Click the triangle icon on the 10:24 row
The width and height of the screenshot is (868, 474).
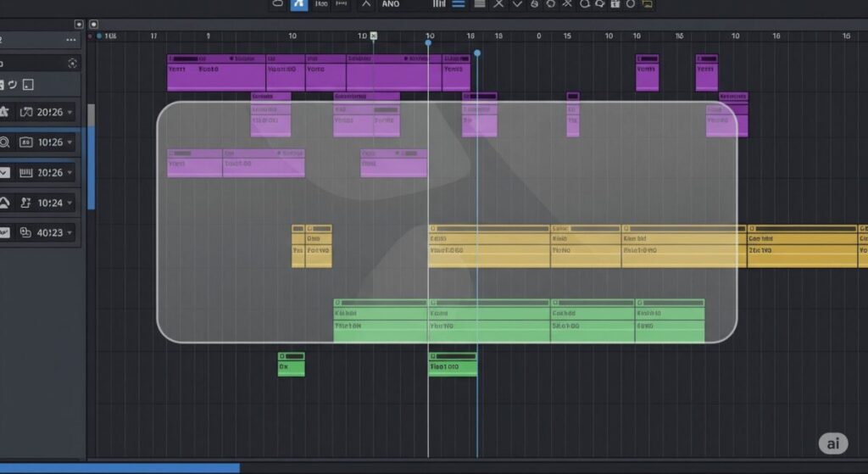pyautogui.click(x=4, y=203)
